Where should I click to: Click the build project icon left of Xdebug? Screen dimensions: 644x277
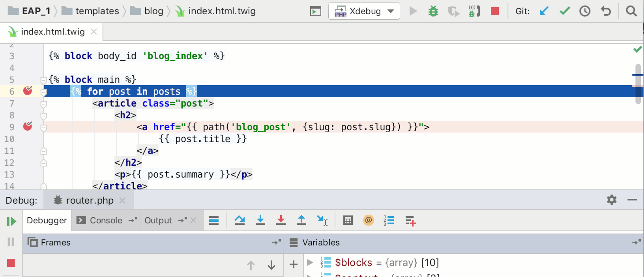coord(316,11)
